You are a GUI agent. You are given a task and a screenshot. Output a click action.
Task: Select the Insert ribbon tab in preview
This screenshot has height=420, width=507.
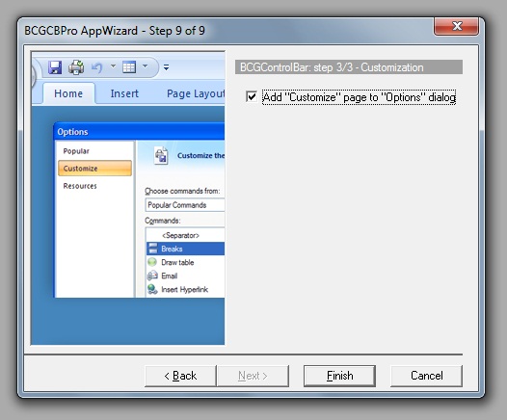(x=124, y=93)
